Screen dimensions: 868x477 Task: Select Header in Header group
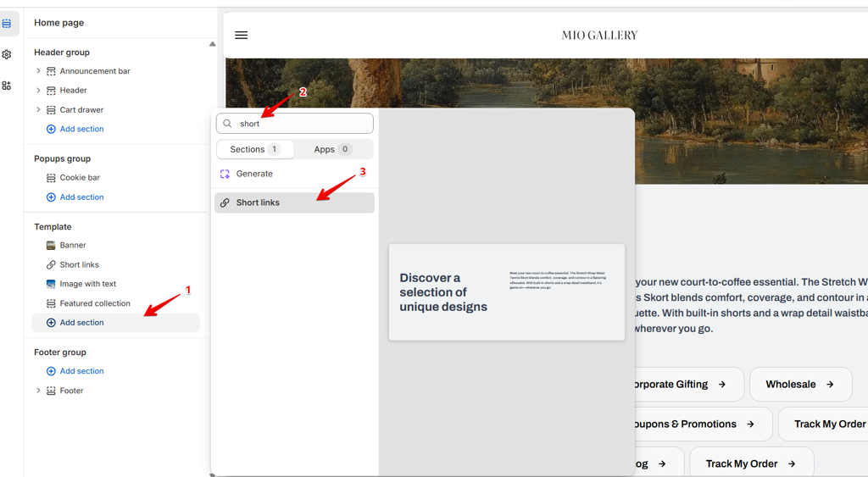coord(73,91)
